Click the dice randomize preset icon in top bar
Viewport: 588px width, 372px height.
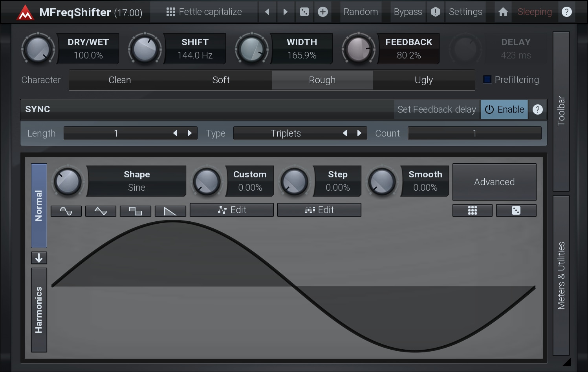coord(304,12)
